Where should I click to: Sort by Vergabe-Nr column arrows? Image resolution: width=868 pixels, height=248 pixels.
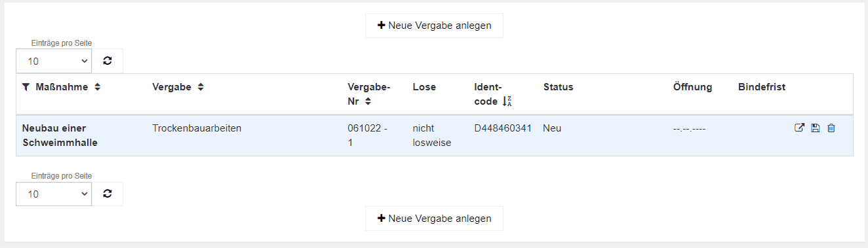click(368, 101)
